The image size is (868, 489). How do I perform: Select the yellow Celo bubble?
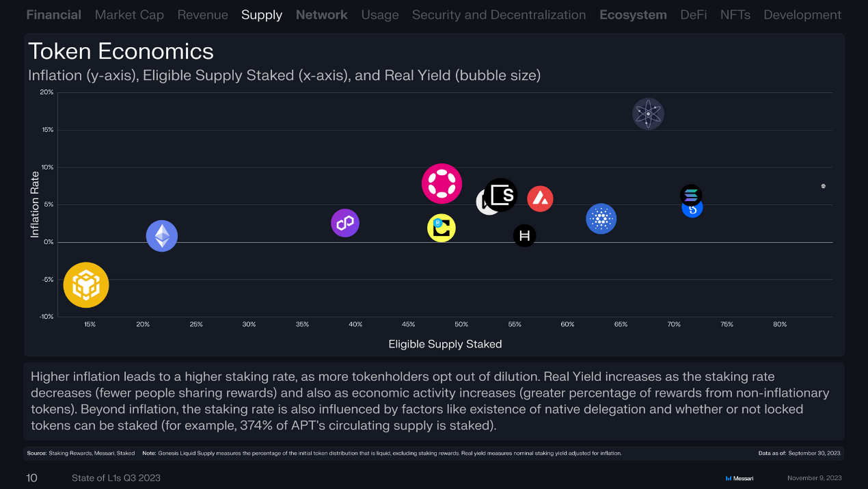(x=442, y=228)
